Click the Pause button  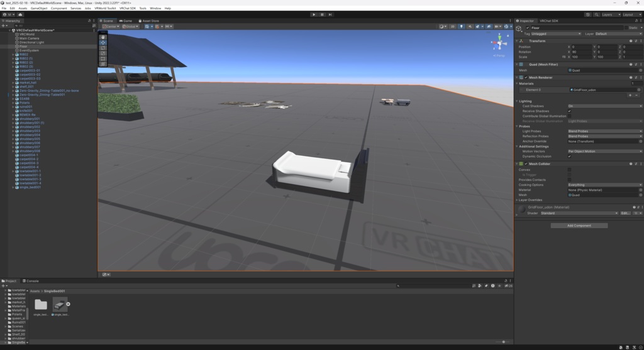click(x=322, y=14)
